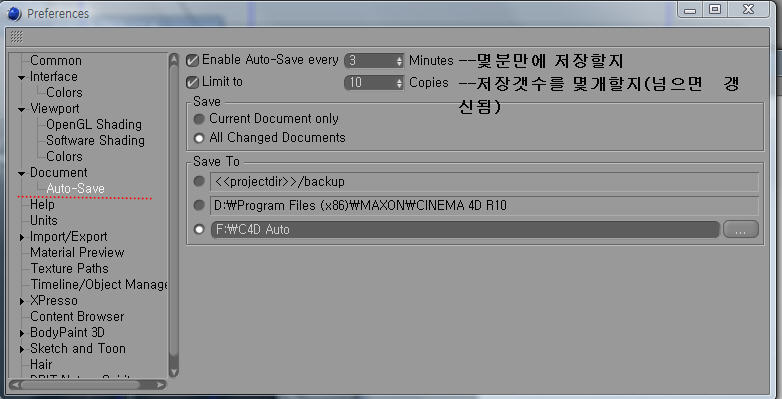Click the D:\Program Files MAXON path field

pyautogui.click(x=484, y=205)
